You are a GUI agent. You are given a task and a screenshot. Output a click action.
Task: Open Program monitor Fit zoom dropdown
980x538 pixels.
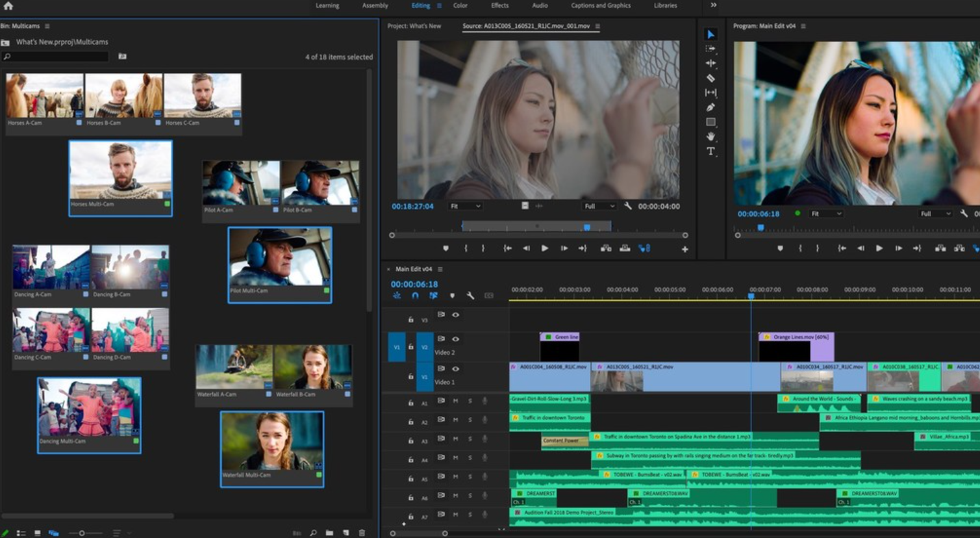point(826,214)
